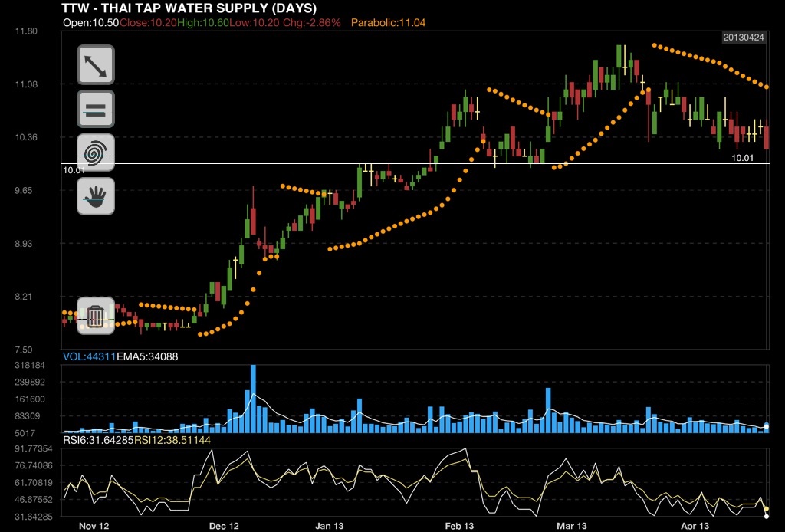Screen dimensions: 785x532
Task: Click the 46.67552 RSI axis label
Action: [x=33, y=500]
